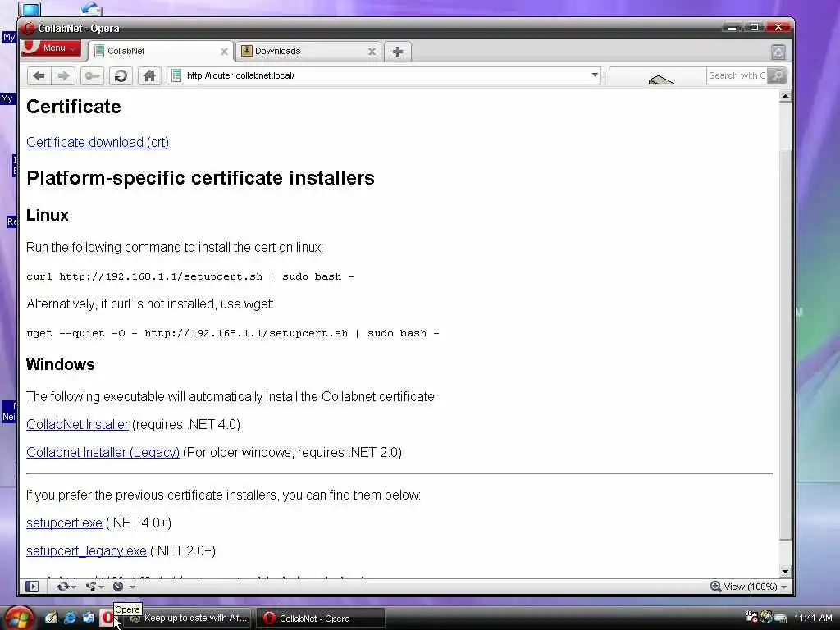Launch Opera from the quick launch bar
The width and height of the screenshot is (840, 630).
point(107,618)
